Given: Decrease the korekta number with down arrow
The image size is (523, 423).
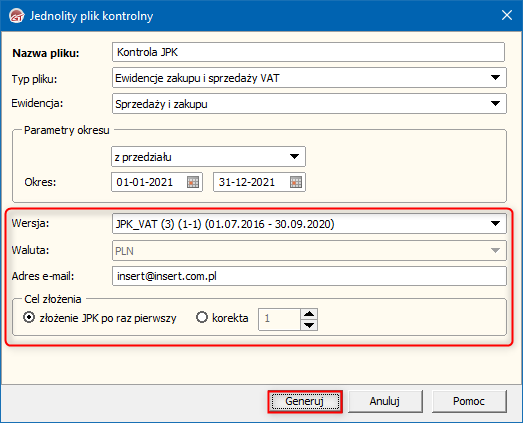Looking at the screenshot, I should tap(309, 325).
